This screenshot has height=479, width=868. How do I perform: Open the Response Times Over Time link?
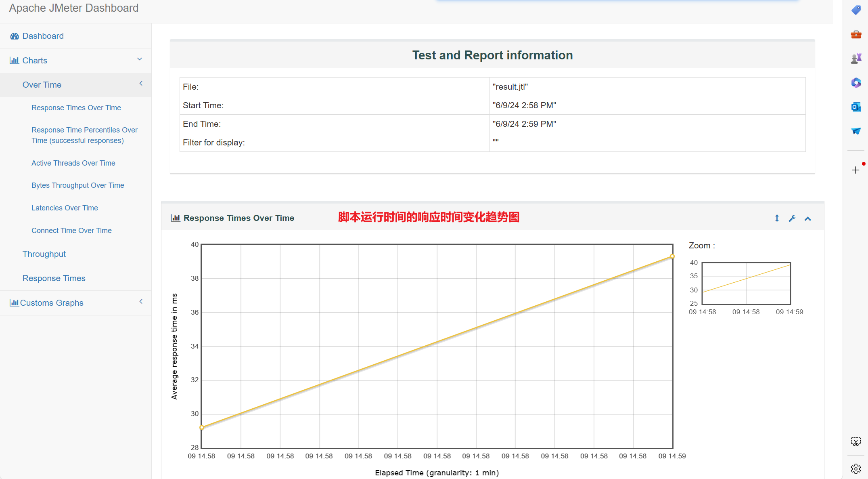pyautogui.click(x=76, y=108)
